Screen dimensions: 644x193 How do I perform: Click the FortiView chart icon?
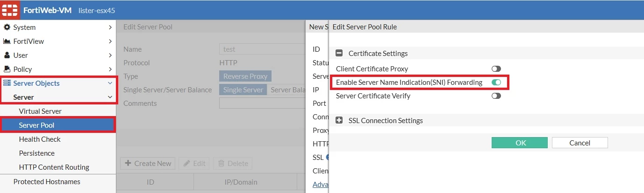(x=7, y=41)
